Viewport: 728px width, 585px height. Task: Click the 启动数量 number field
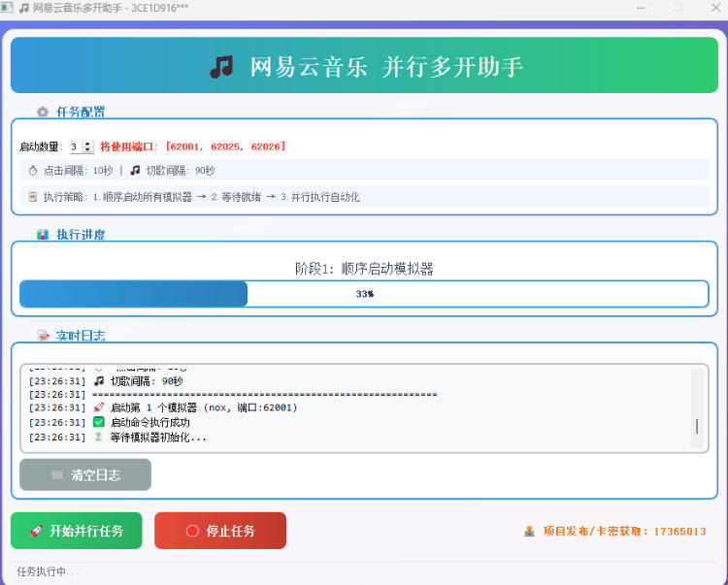(x=76, y=146)
